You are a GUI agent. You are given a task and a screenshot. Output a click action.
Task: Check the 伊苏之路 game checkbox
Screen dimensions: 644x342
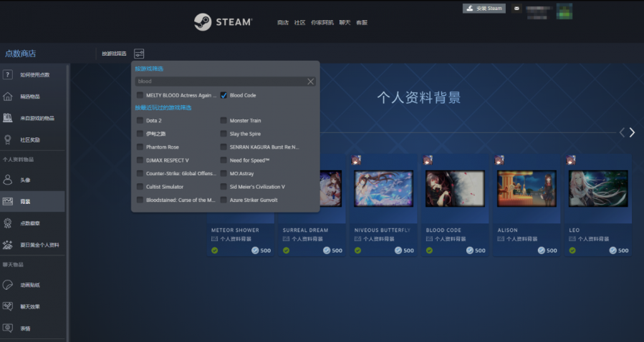click(x=140, y=134)
